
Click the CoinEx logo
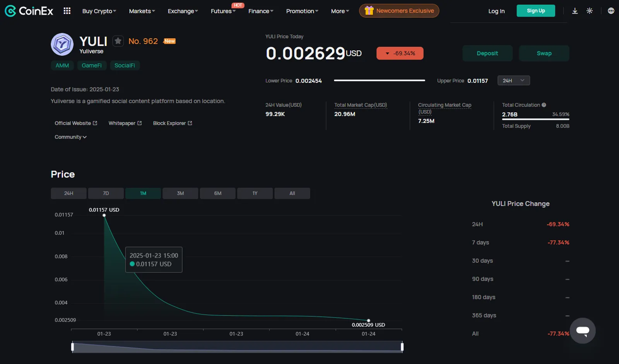click(x=29, y=11)
